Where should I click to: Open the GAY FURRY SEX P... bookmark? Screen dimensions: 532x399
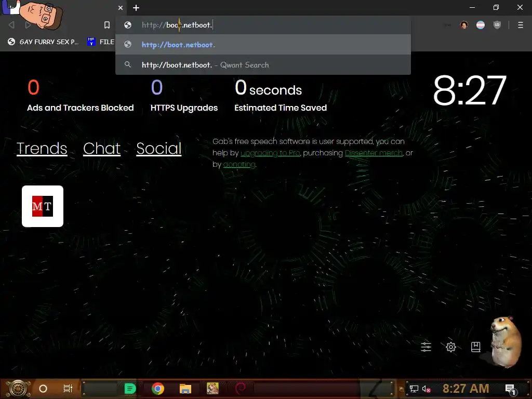tap(43, 42)
